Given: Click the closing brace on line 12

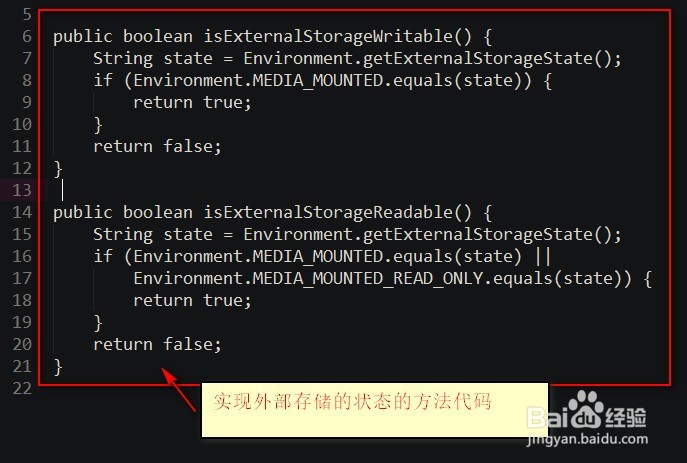Looking at the screenshot, I should click(58, 168).
